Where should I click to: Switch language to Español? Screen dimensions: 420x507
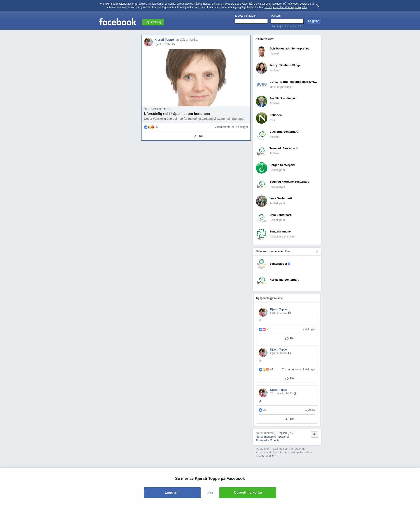coord(283,437)
